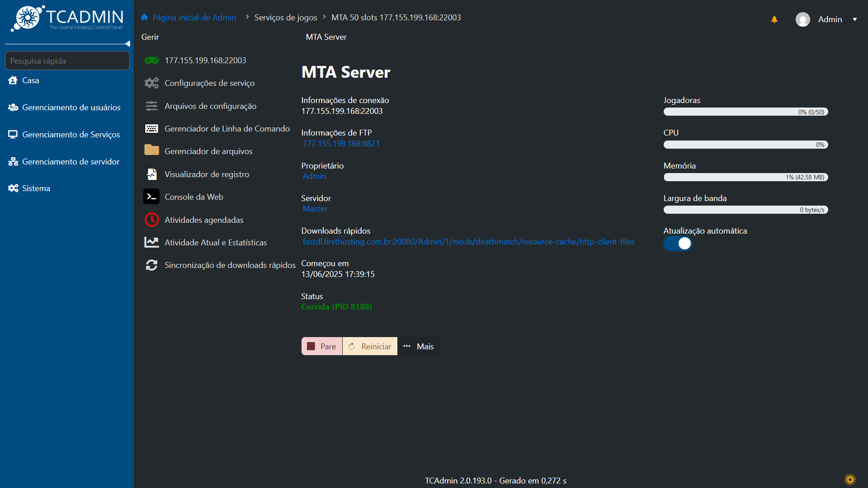The width and height of the screenshot is (868, 488).
Task: Click the file manager folder icon
Action: coord(151,150)
